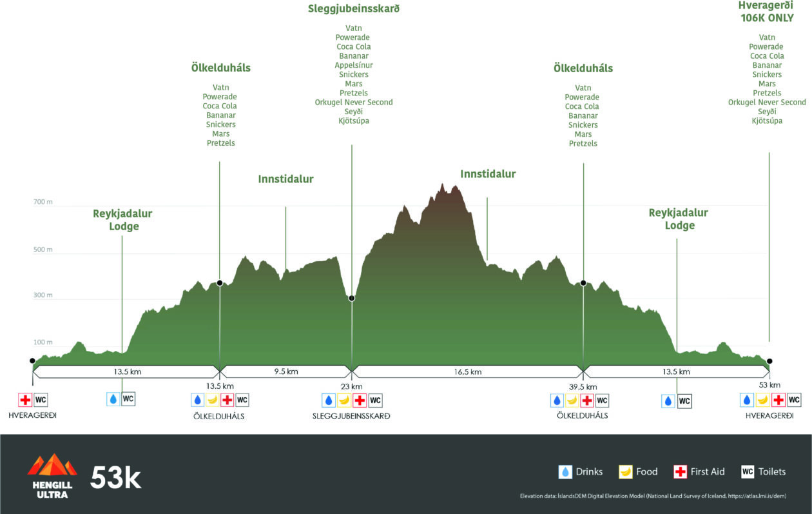Select Drinks icon at 13.5 km Ölkelduháls
Image resolution: width=812 pixels, height=514 pixels.
[x=197, y=400]
